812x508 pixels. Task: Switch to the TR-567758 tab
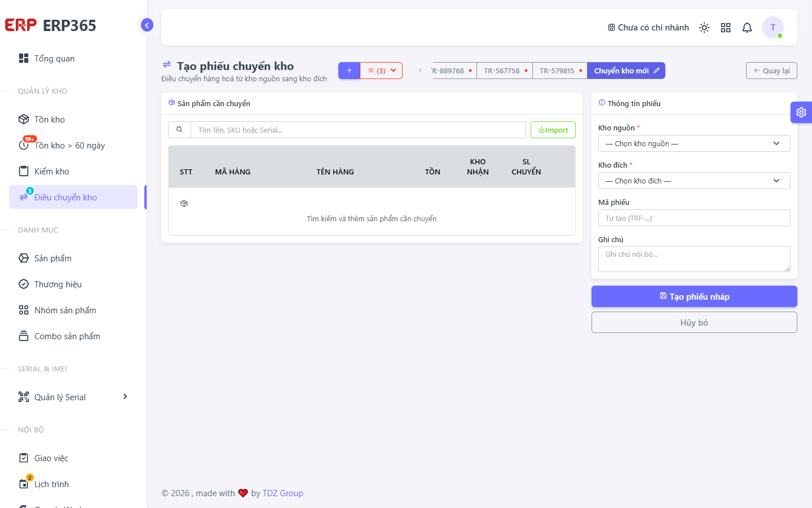tap(505, 71)
